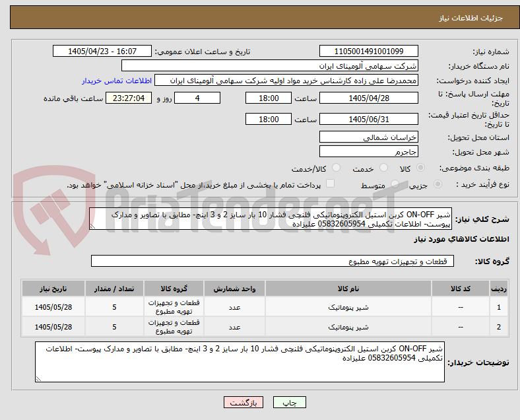This screenshot has height=420, width=520.
Task: Click the province field خراسان شمالی
Action: click(368, 137)
